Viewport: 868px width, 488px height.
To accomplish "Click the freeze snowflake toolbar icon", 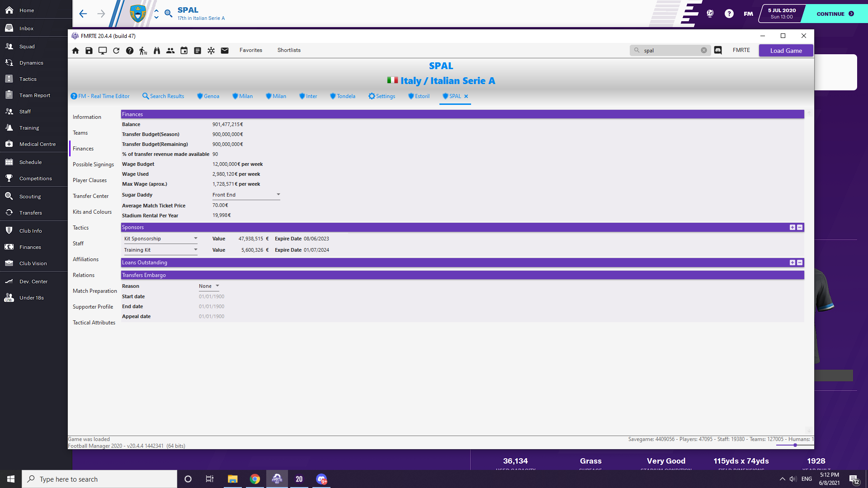I will click(211, 51).
